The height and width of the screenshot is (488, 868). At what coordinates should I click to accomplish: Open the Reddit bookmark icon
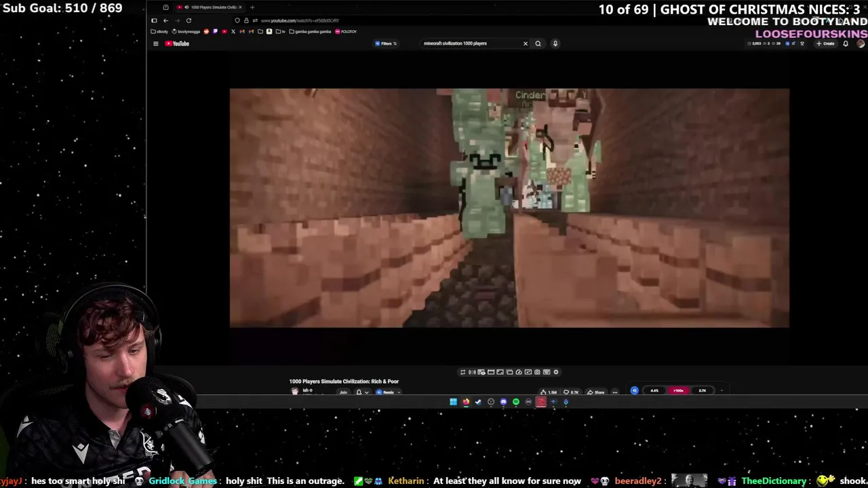click(206, 32)
